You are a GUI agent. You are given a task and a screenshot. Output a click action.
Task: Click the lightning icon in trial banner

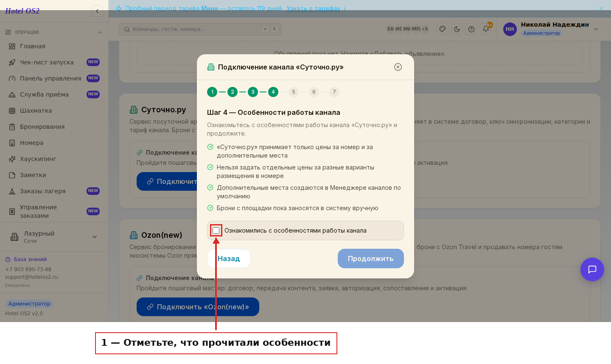[x=119, y=8]
